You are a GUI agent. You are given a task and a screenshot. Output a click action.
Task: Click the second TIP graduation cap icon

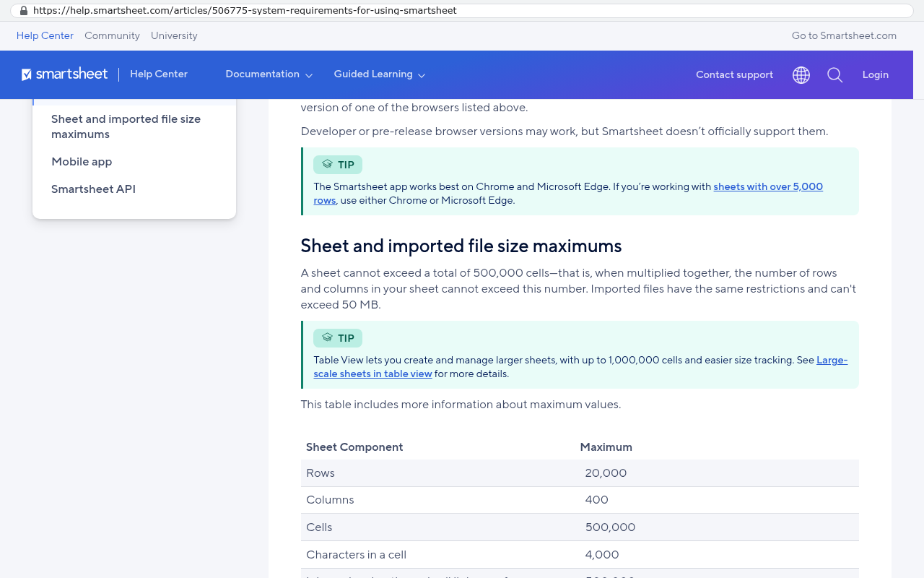(x=328, y=338)
